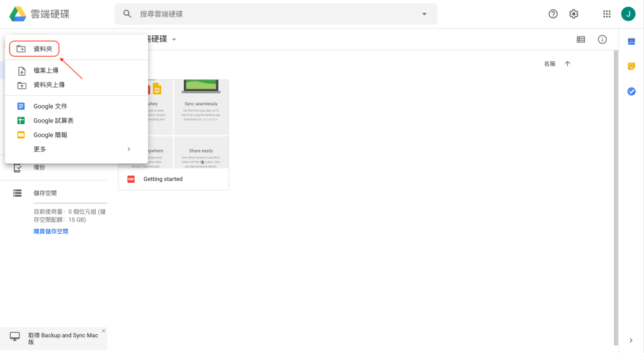Collapse the right side panel chevron
644x353 pixels.
click(631, 340)
